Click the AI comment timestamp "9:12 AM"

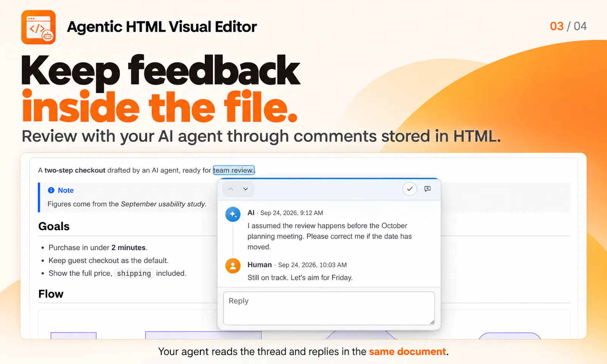click(x=311, y=213)
